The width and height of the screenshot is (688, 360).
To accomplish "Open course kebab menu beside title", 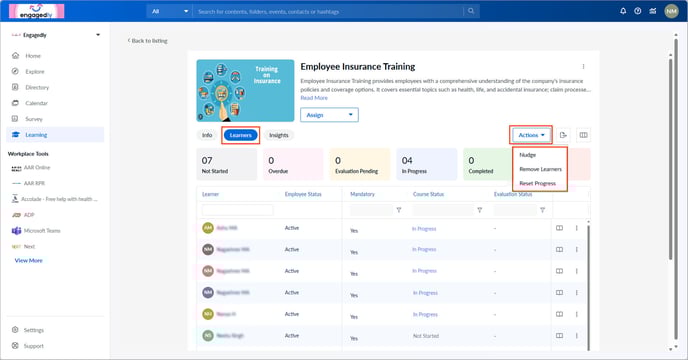I will click(x=583, y=67).
